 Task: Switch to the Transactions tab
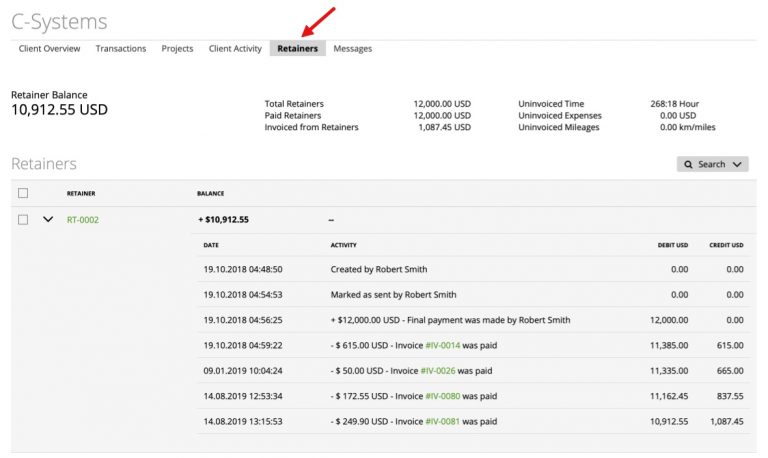121,48
